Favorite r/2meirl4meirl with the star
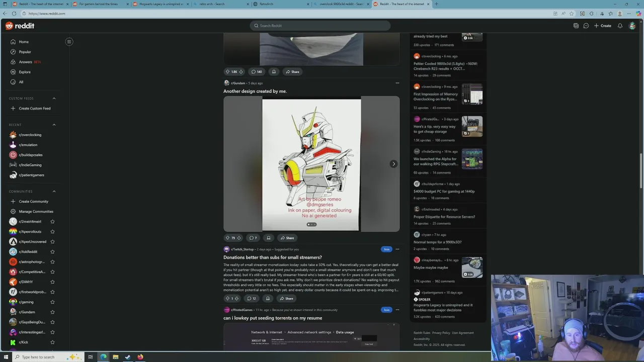Image resolution: width=644 pixels, height=362 pixels. (x=52, y=222)
